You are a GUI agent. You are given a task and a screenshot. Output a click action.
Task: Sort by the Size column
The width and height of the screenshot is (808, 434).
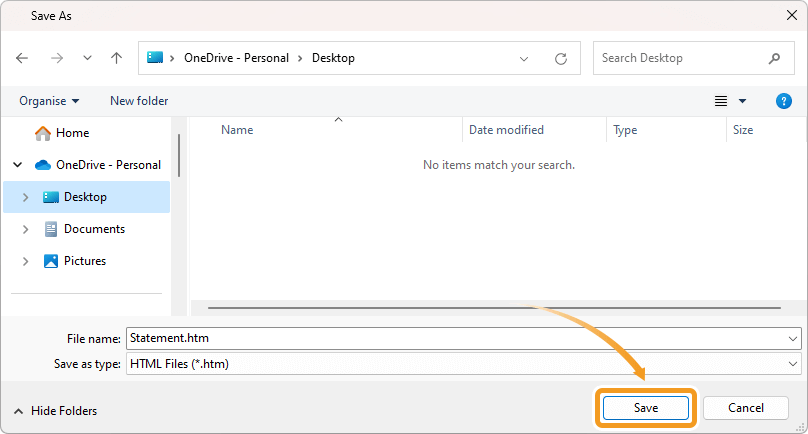pos(743,130)
